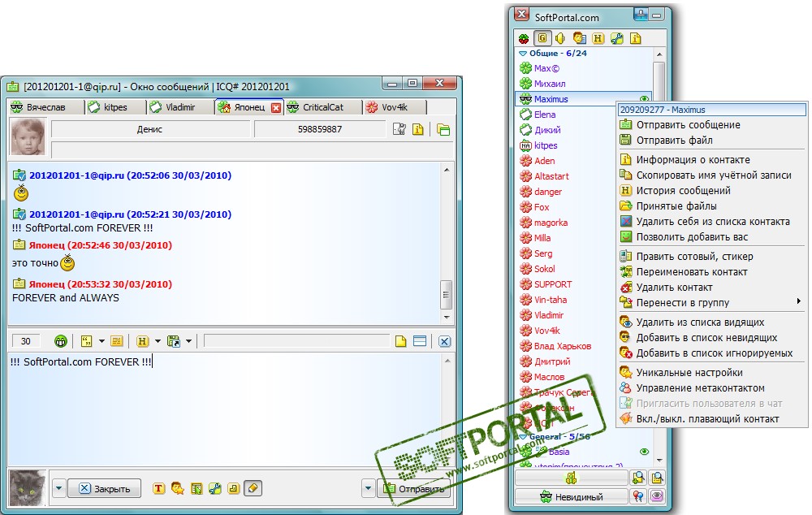Open the dropdown arrow next to quote icon
The image size is (812, 515).
click(x=102, y=341)
